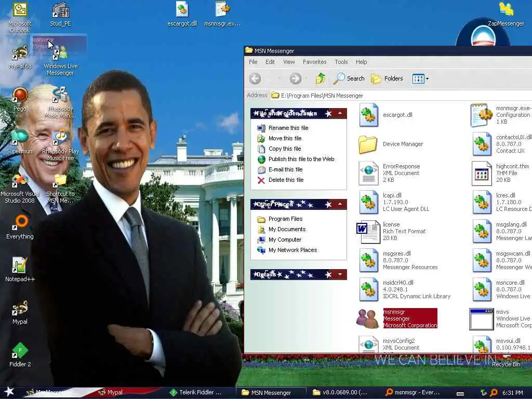Open the Help menu
The width and height of the screenshot is (532, 399).
pyautogui.click(x=362, y=62)
